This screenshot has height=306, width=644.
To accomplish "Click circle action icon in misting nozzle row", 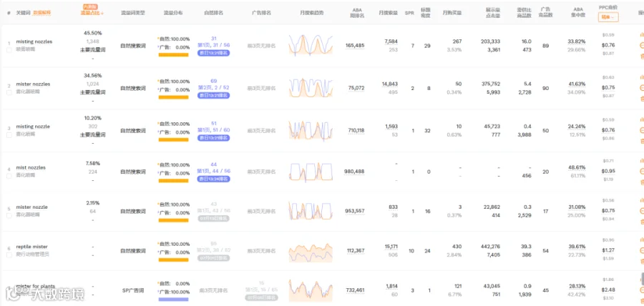I will (642, 130).
